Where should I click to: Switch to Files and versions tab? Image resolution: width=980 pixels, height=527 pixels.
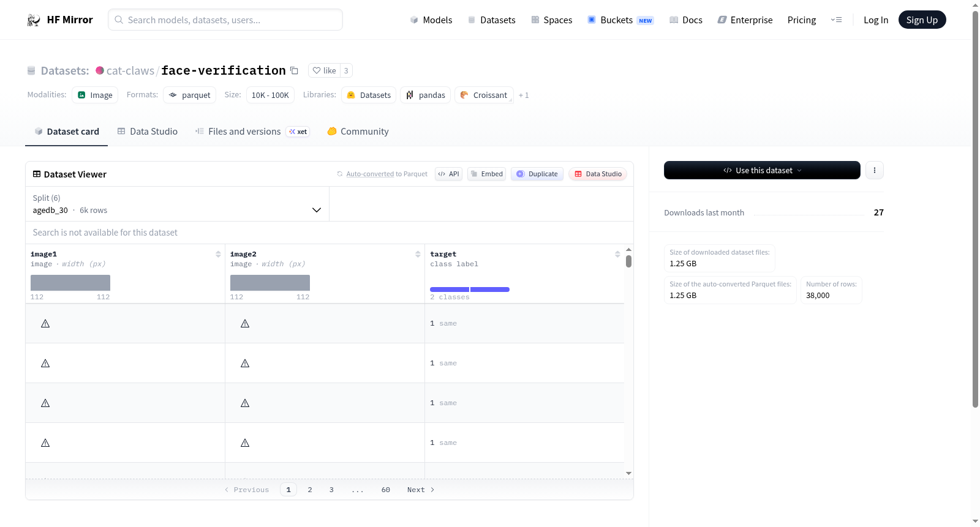pyautogui.click(x=252, y=131)
